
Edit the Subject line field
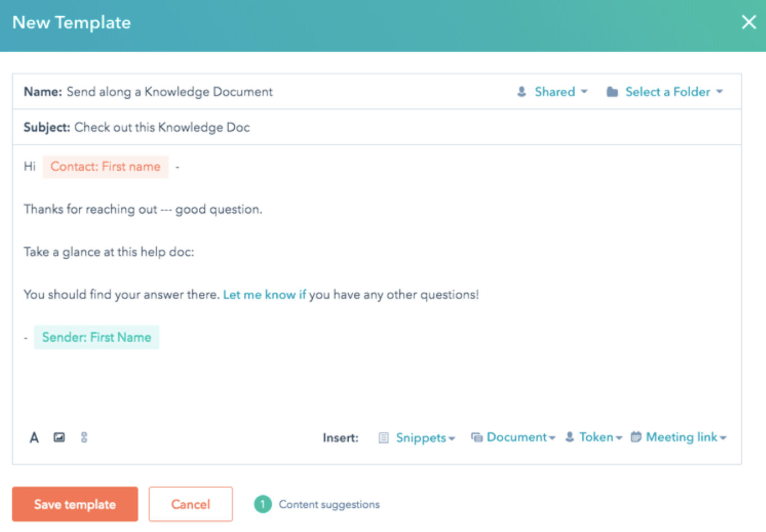(162, 127)
